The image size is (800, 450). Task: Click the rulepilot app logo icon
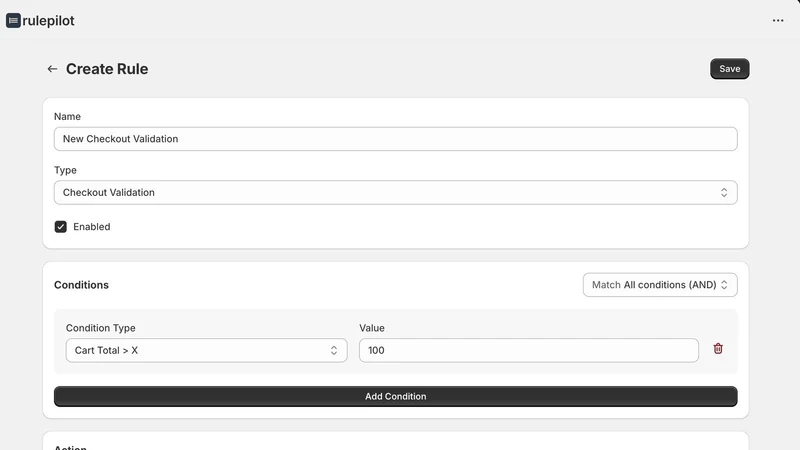click(x=13, y=20)
